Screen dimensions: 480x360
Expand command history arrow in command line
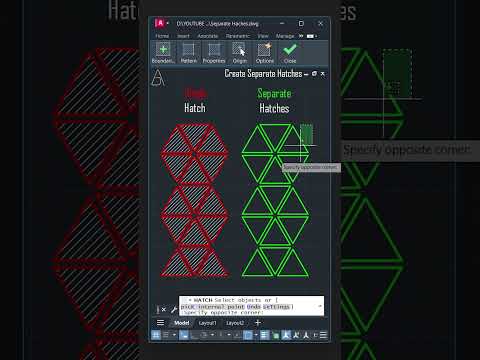(x=320, y=306)
